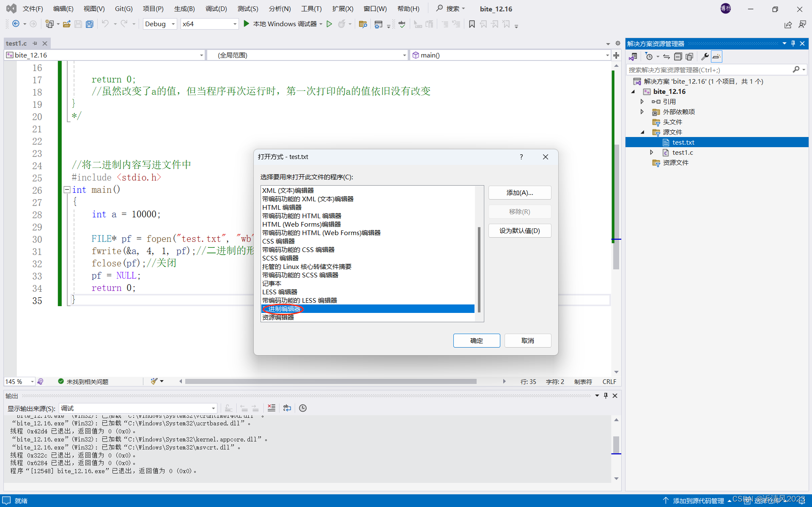
Task: Click the 确定 button in the dialog
Action: tap(476, 340)
